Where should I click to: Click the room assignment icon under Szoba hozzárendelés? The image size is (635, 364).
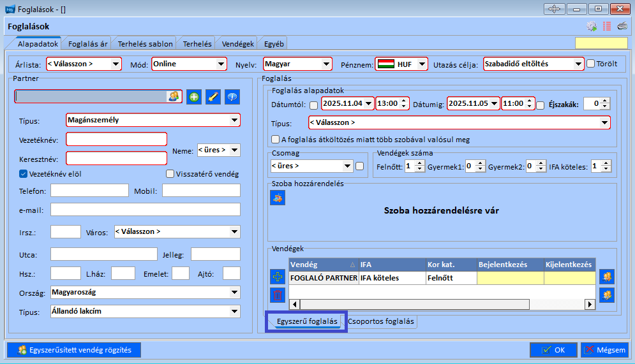pyautogui.click(x=278, y=198)
